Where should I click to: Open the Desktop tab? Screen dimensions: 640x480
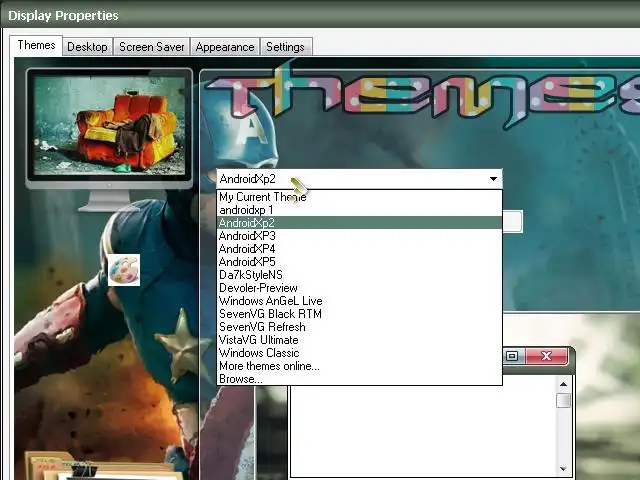(87, 47)
